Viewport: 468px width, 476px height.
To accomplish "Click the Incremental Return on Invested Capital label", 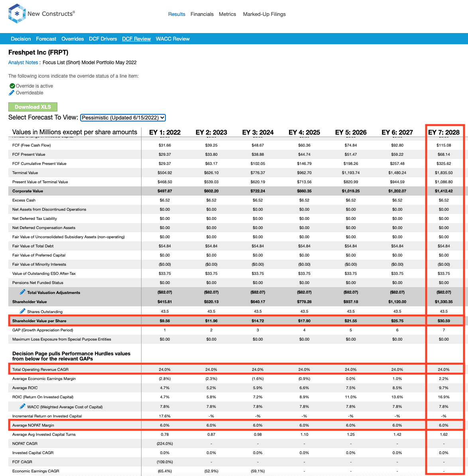I will point(47,416).
